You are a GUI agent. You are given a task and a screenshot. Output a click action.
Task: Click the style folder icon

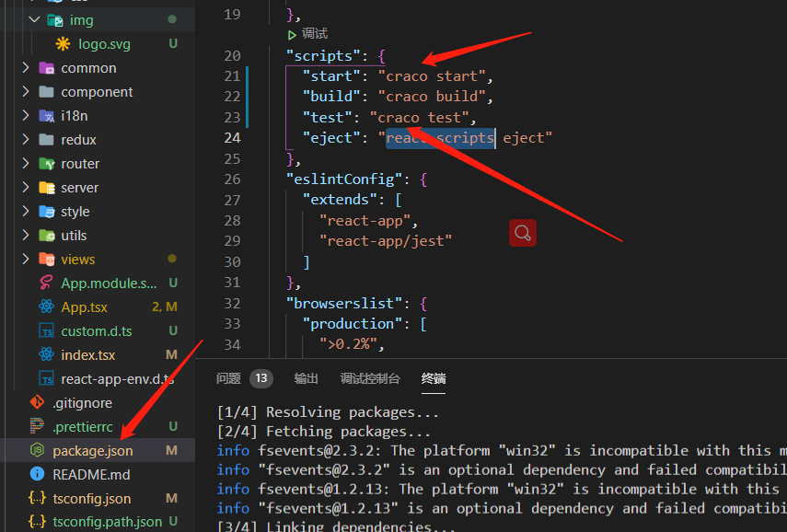point(47,212)
